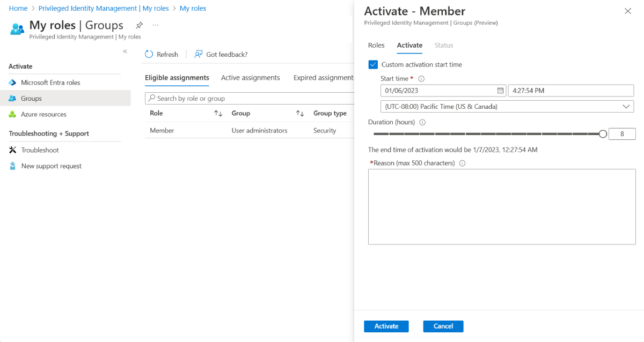This screenshot has height=342, width=644.
Task: Click the pin icon beside My roles title
Action: tap(140, 25)
